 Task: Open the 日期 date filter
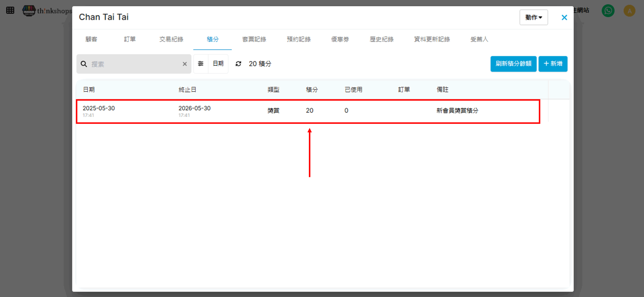click(x=218, y=64)
